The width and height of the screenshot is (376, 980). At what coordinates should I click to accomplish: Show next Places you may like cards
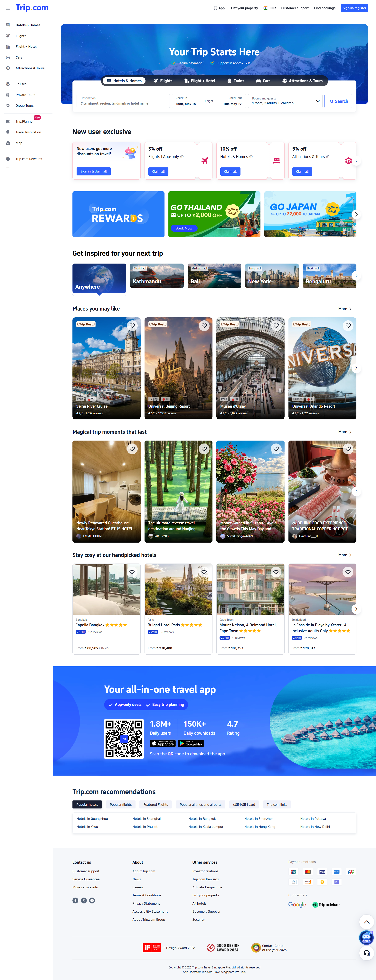pyautogui.click(x=356, y=368)
